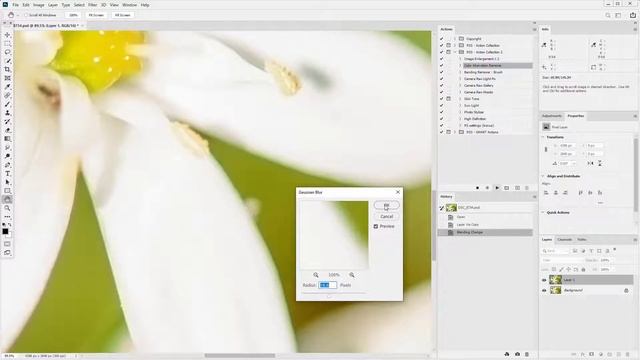Click Delete icon in Actions panel
Screen dimensions: 640x360
(x=527, y=188)
